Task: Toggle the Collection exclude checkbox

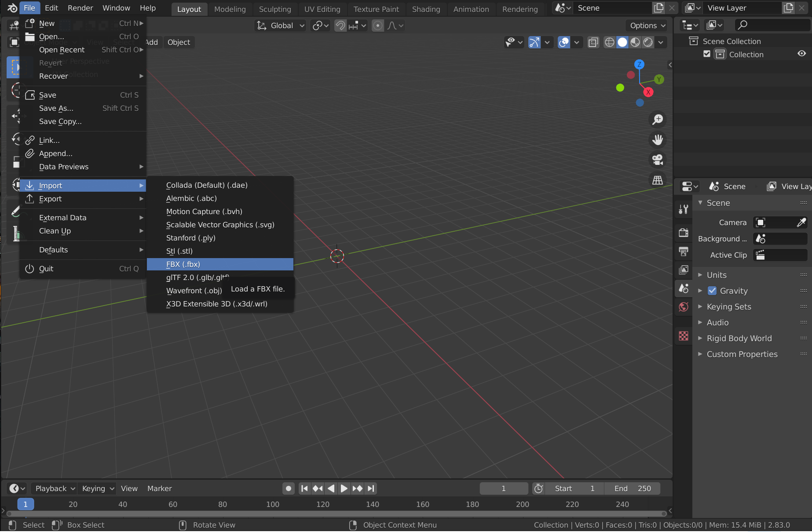Action: pyautogui.click(x=707, y=54)
